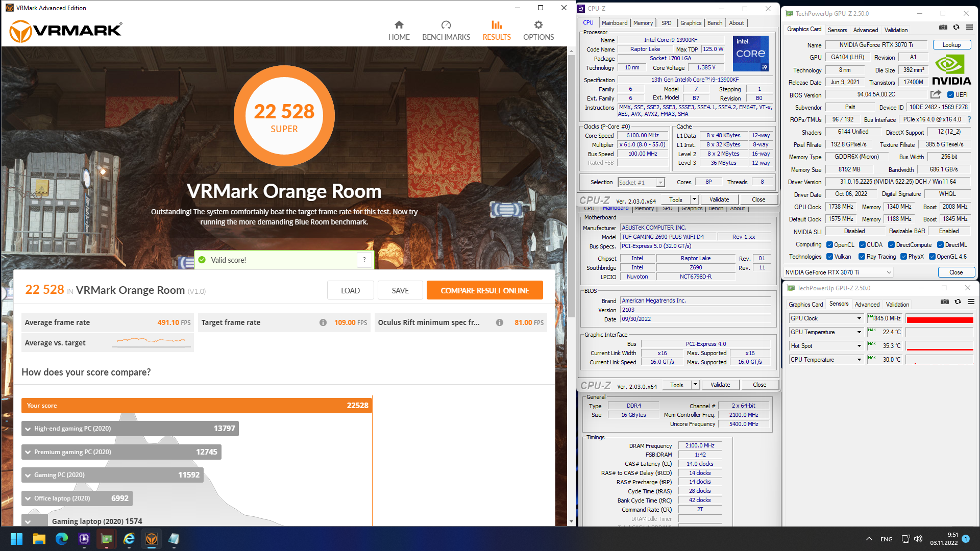Click Validate button in top CPU-Z window

[719, 199]
